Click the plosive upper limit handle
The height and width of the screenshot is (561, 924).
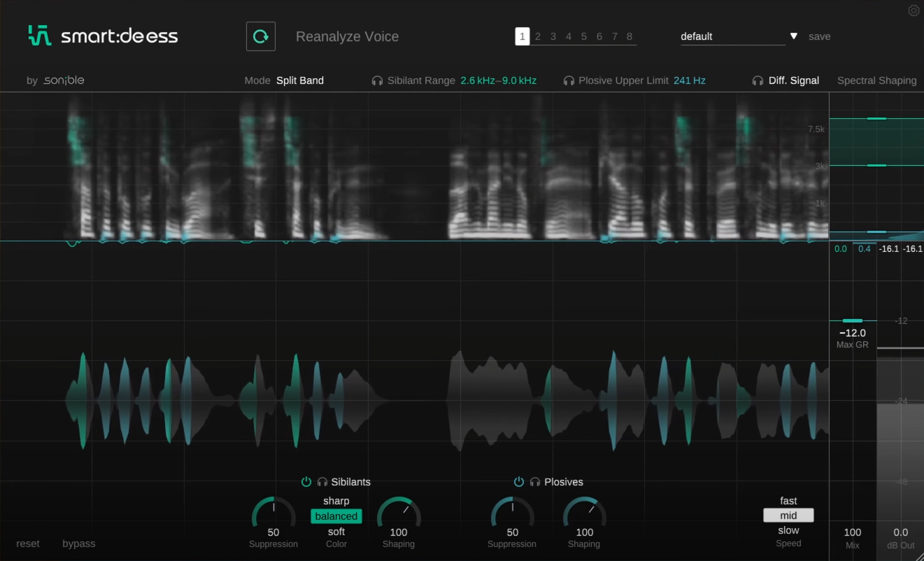click(x=876, y=232)
